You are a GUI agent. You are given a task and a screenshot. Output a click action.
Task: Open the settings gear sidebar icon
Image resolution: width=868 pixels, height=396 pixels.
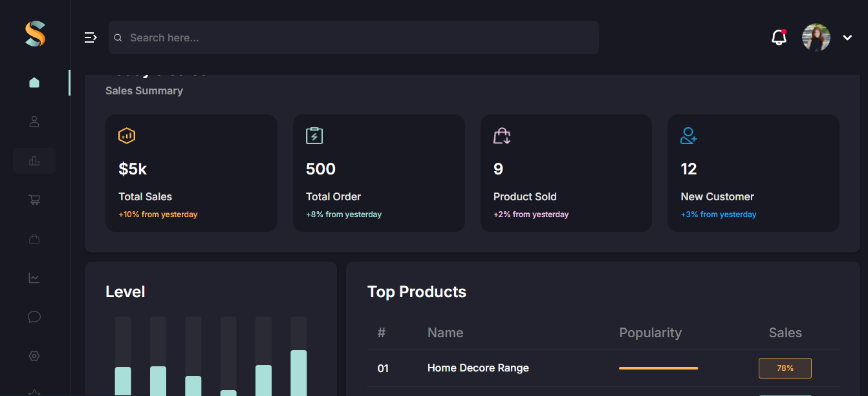pos(34,356)
